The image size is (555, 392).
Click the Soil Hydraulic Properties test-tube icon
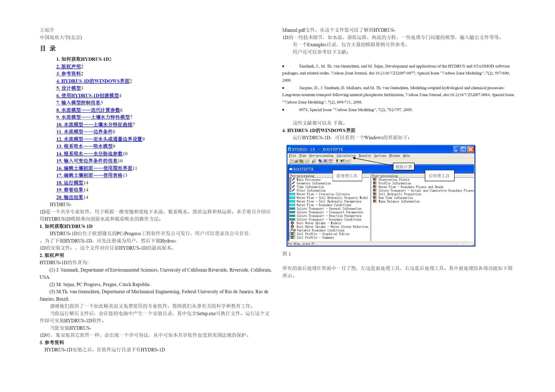coord(375,194)
